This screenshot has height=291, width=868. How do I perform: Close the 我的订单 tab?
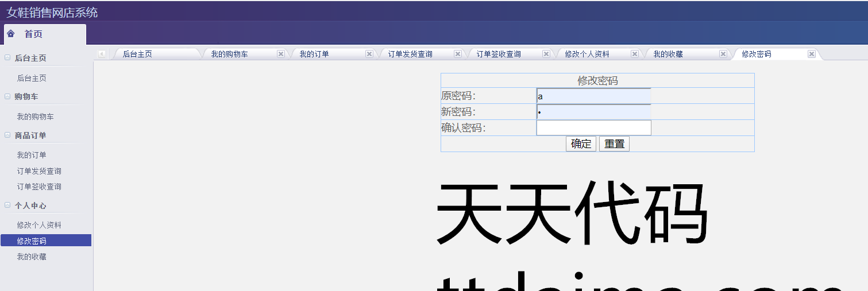click(369, 54)
